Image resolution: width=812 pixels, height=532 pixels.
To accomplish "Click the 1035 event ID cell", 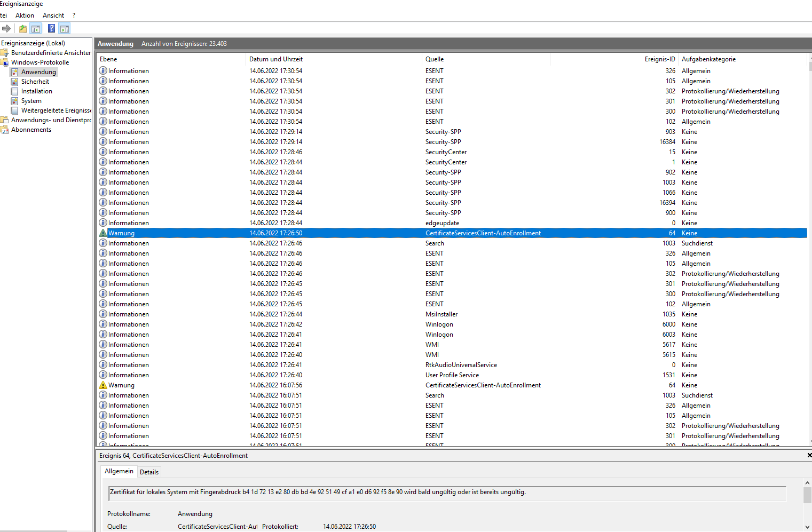I will (x=669, y=314).
